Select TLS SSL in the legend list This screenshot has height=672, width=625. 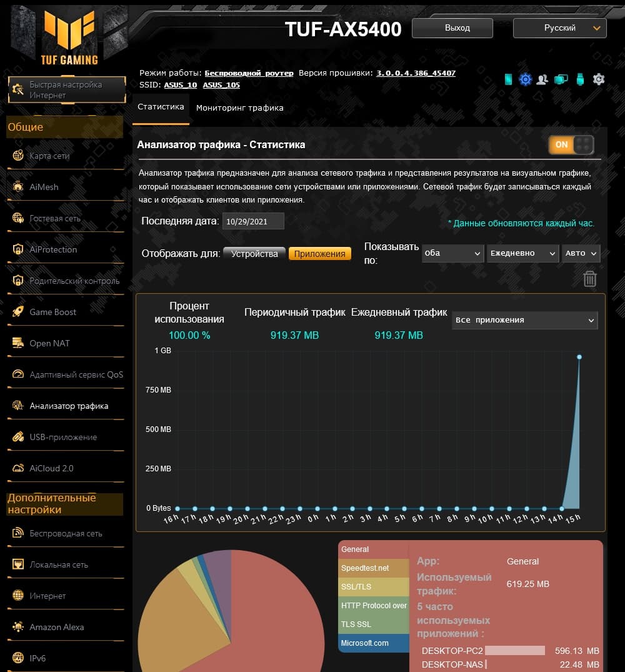pos(374,624)
